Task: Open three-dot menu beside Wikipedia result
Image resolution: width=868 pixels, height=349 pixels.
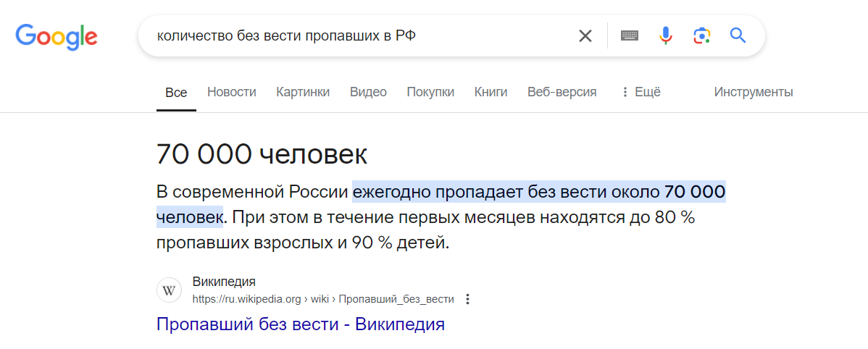Action: coord(468,299)
